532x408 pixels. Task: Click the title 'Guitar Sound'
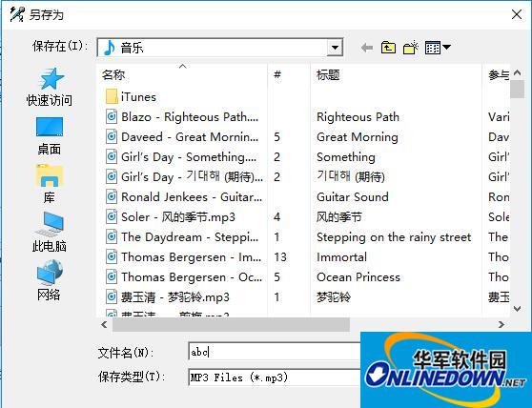click(x=353, y=197)
